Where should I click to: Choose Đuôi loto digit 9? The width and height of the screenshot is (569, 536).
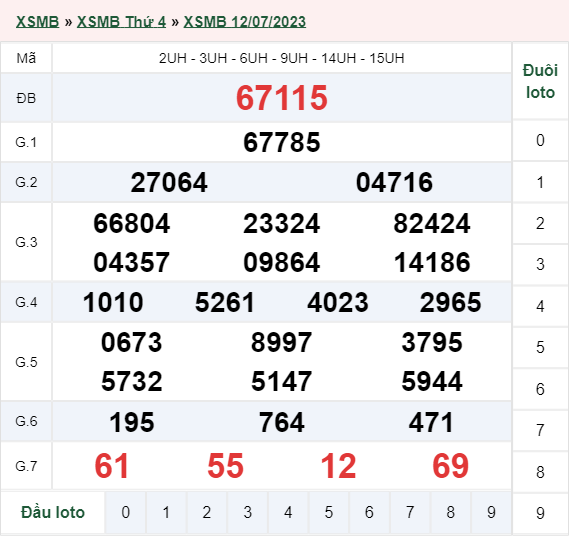click(540, 513)
